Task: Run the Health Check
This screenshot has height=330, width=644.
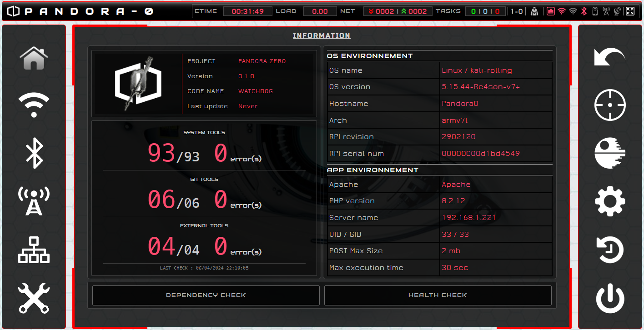Action: pyautogui.click(x=438, y=295)
